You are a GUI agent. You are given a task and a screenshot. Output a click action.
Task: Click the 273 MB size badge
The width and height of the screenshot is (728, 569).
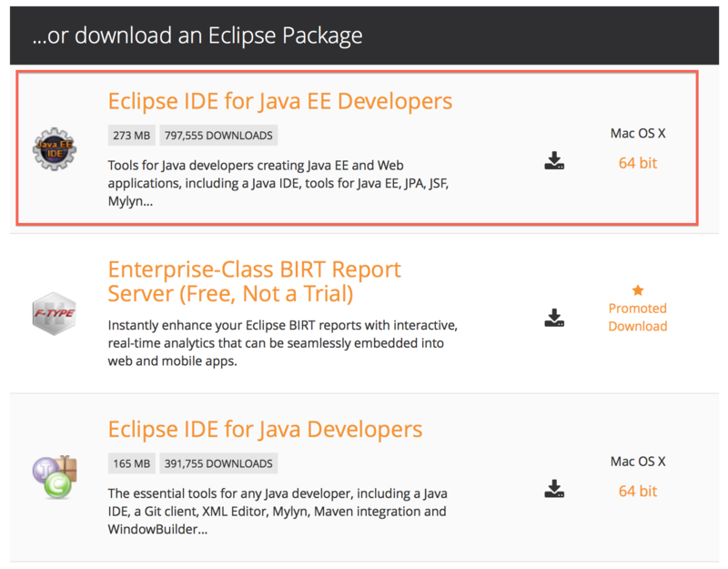click(131, 134)
